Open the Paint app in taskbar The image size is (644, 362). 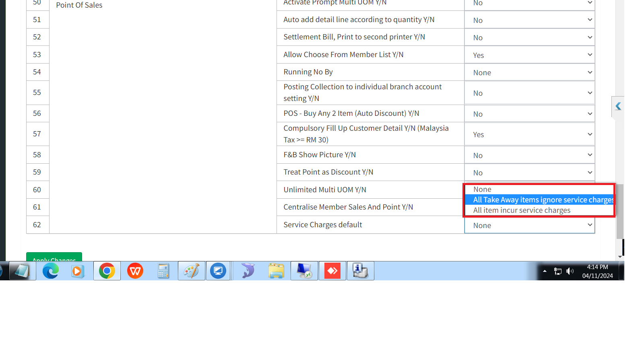pyautogui.click(x=192, y=271)
